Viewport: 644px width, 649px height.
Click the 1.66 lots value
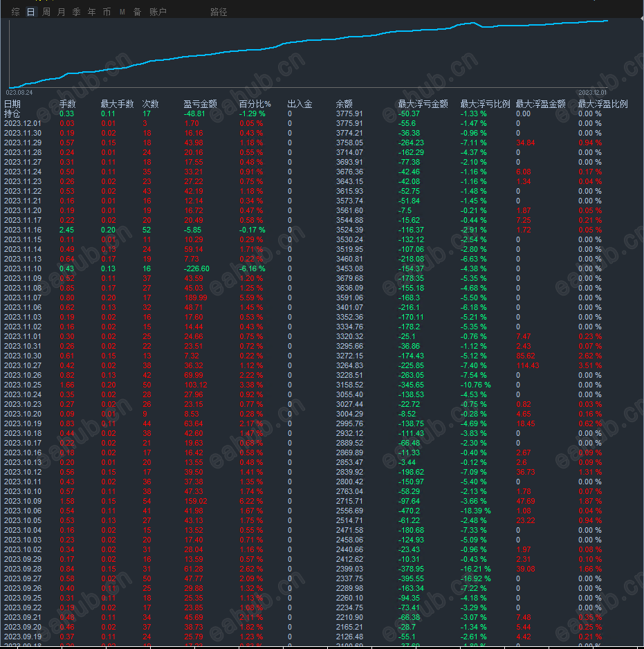pyautogui.click(x=66, y=385)
